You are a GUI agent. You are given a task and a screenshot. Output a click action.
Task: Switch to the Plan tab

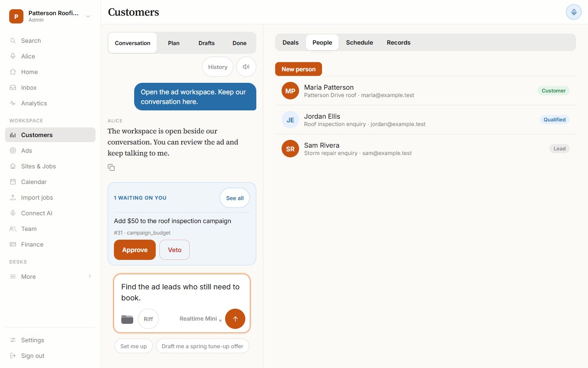174,43
